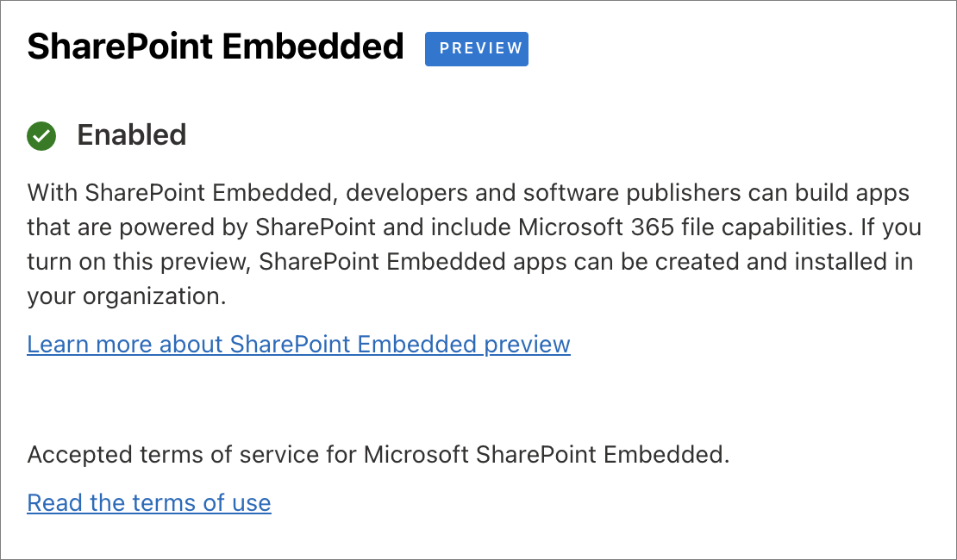The height and width of the screenshot is (560, 957).
Task: Click the SharePoint Embedded heading
Action: [215, 47]
